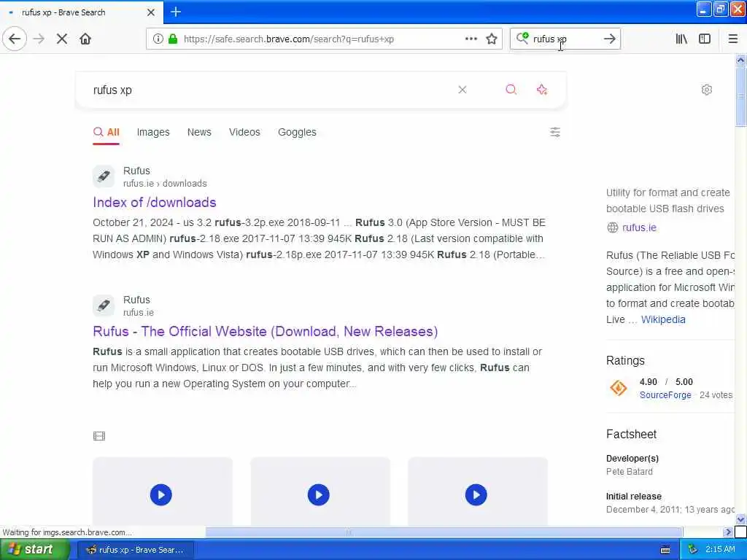Image resolution: width=747 pixels, height=560 pixels.
Task: Play the first video thumbnail
Action: (x=161, y=495)
